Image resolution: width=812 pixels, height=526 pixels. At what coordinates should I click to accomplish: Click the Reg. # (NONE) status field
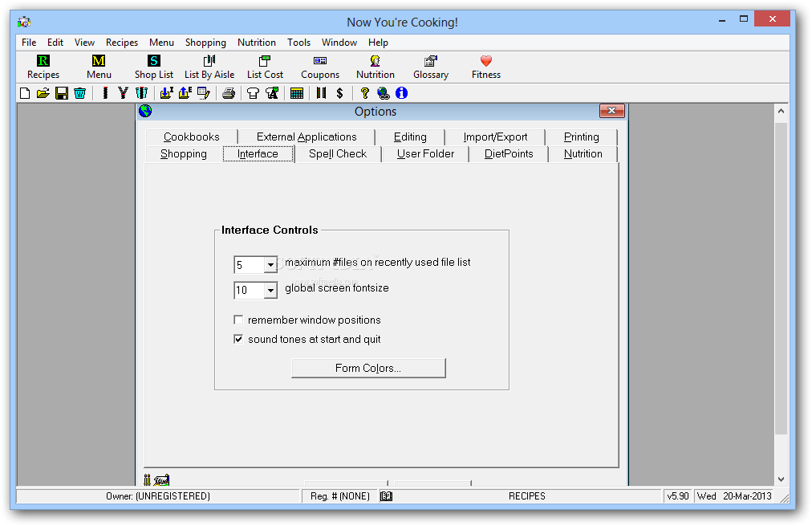[x=340, y=496]
